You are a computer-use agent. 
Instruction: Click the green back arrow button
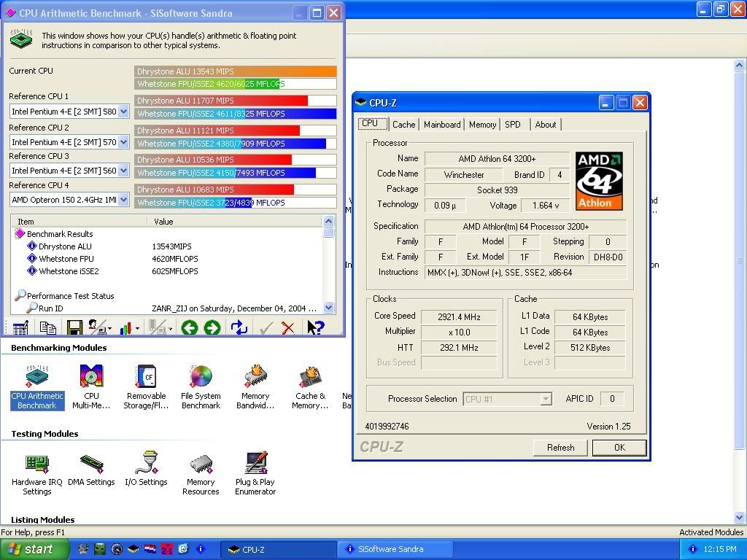pos(190,328)
